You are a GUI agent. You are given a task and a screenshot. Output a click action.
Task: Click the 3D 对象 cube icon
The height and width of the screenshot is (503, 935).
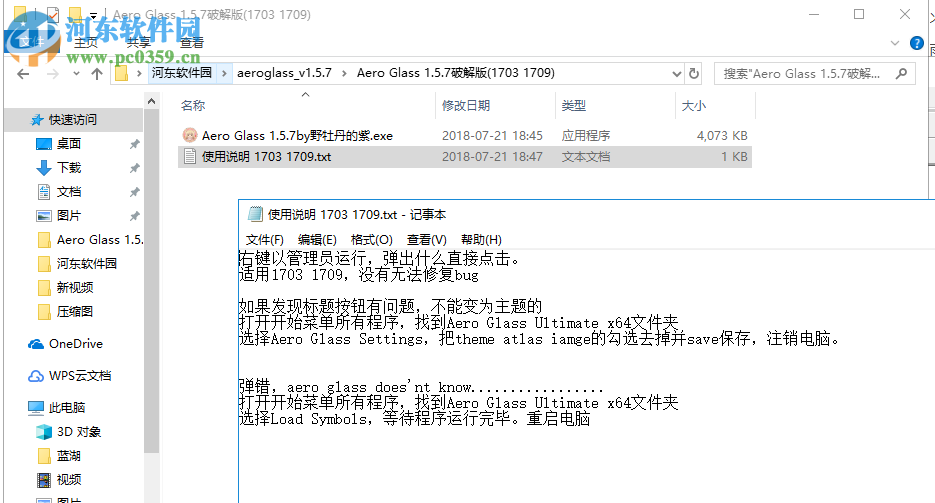44,432
